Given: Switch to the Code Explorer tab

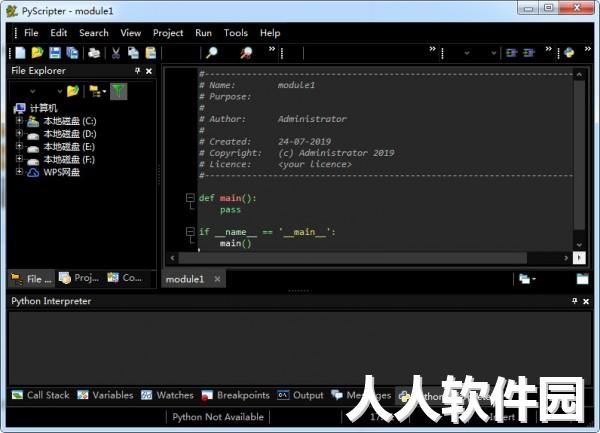Looking at the screenshot, I should (x=126, y=278).
